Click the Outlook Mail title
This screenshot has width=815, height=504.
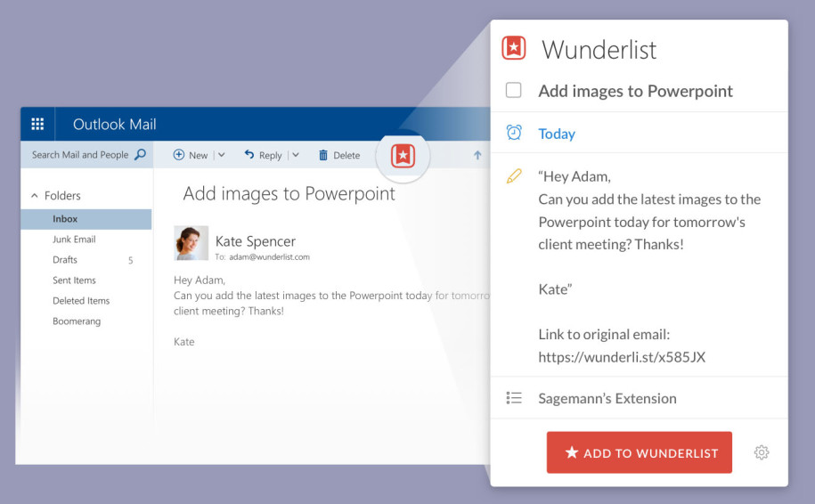114,124
